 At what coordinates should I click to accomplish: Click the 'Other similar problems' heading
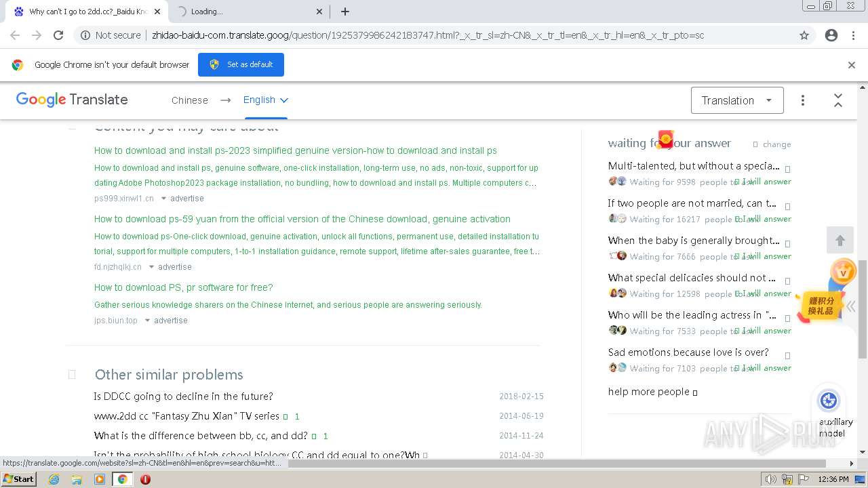[x=169, y=375]
